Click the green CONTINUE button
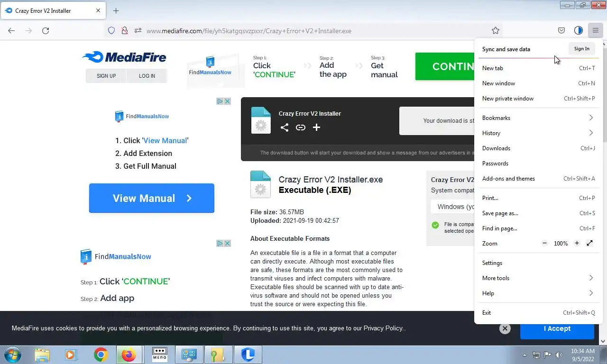607x364 pixels. pos(445,66)
